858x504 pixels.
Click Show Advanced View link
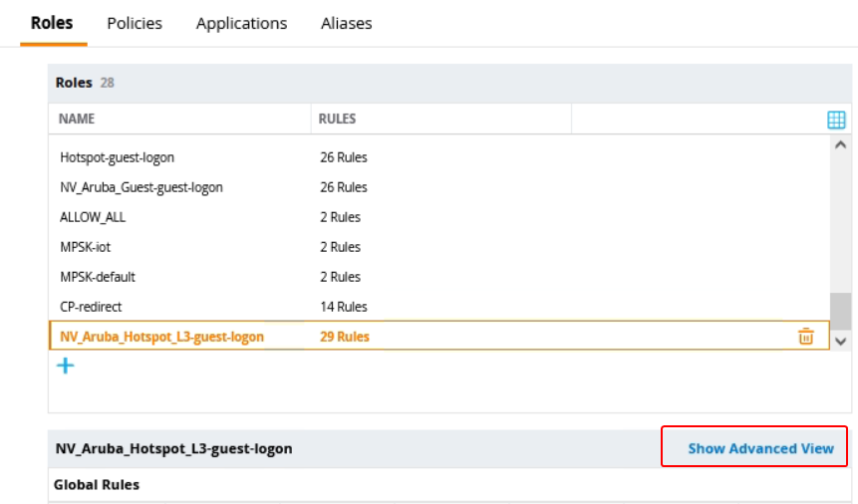click(760, 448)
